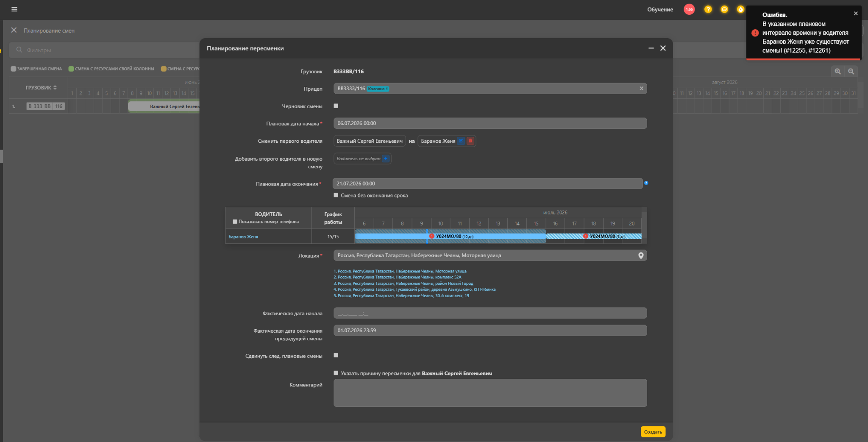868x442 pixels.
Task: Edit the replacement driver Баранов Женя
Action: click(x=461, y=141)
